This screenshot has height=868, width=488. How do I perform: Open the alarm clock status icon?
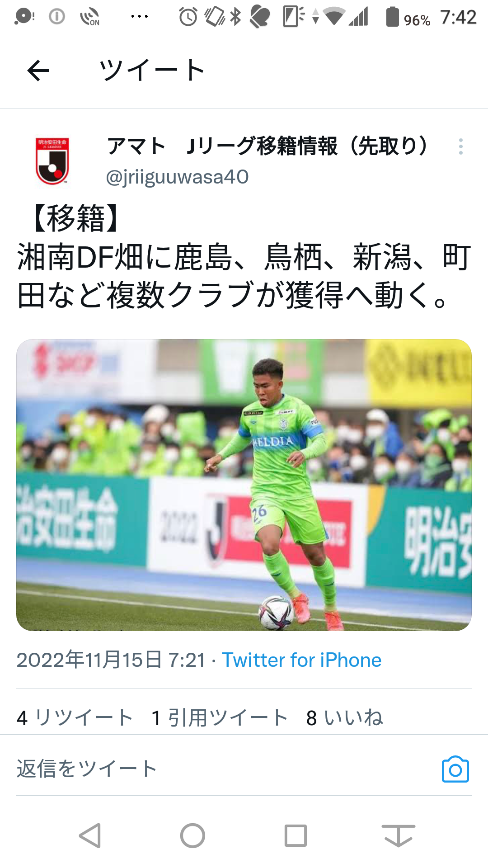point(188,17)
